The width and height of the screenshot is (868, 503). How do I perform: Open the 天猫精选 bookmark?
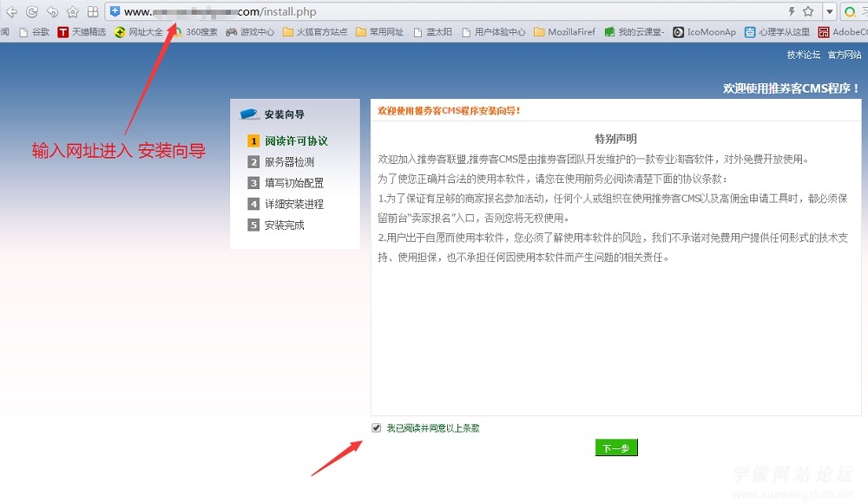coord(82,32)
